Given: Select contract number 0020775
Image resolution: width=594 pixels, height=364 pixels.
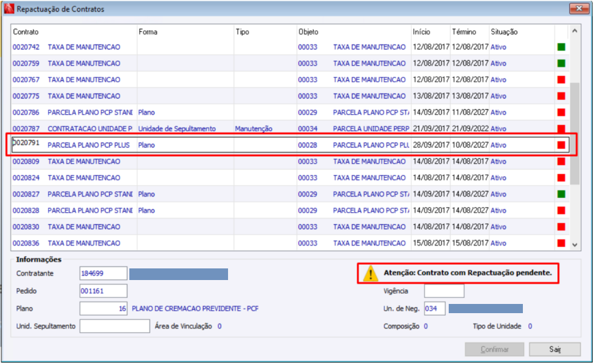Looking at the screenshot, I should point(26,96).
